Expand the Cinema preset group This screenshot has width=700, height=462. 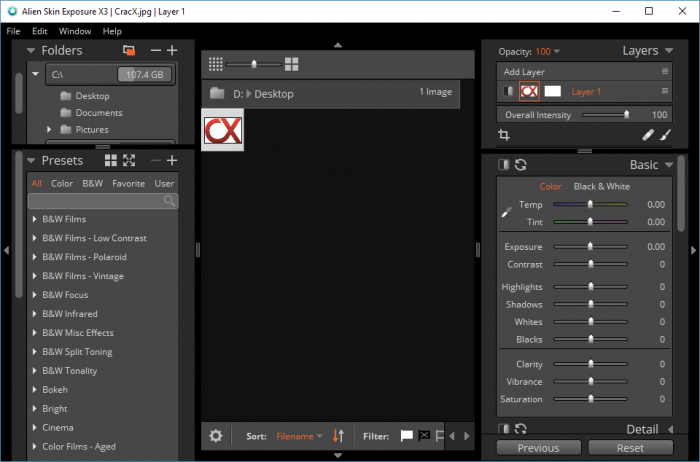pyautogui.click(x=34, y=428)
